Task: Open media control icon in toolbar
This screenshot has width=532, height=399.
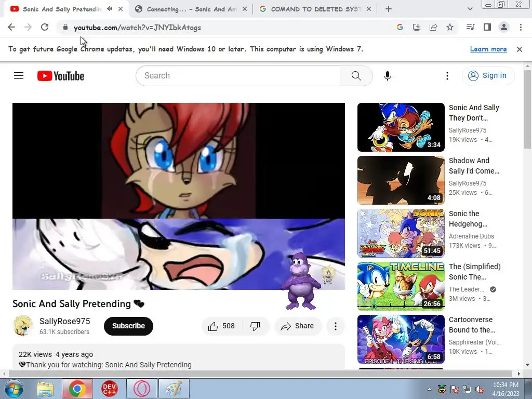Action: coord(470,27)
